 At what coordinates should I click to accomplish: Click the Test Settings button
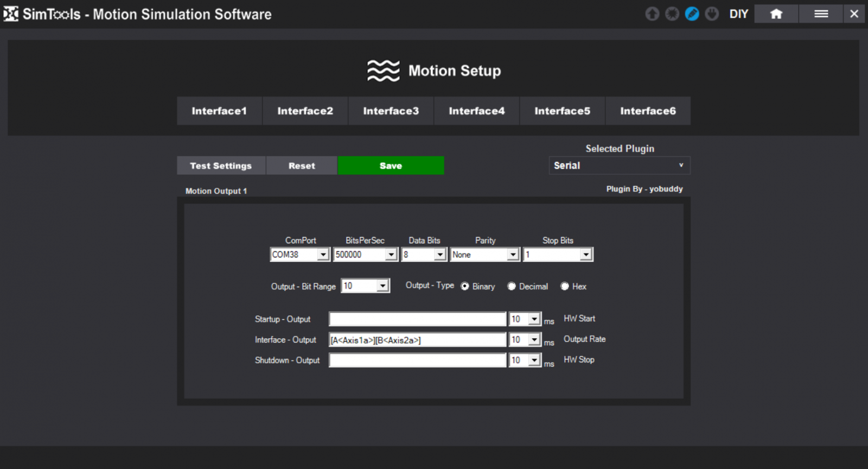point(221,166)
